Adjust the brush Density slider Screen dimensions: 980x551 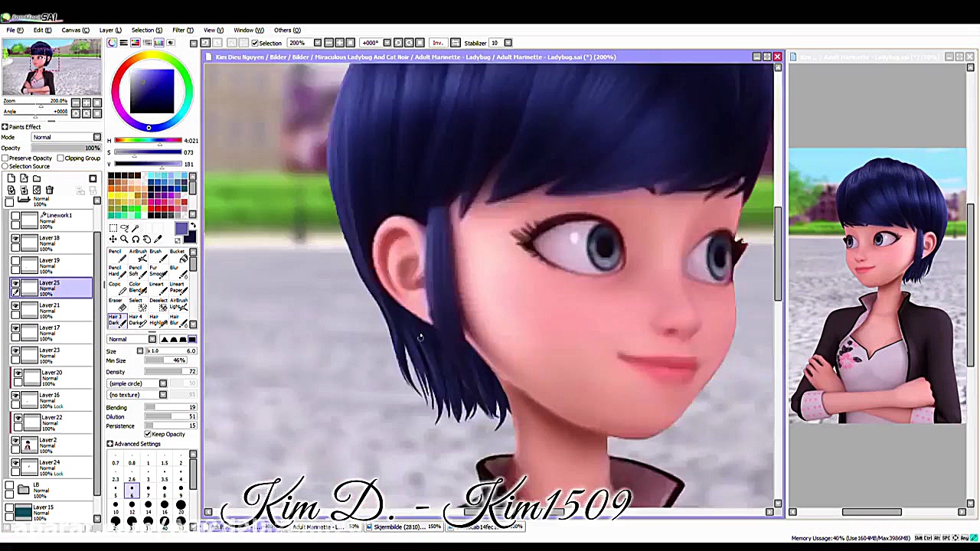point(170,372)
